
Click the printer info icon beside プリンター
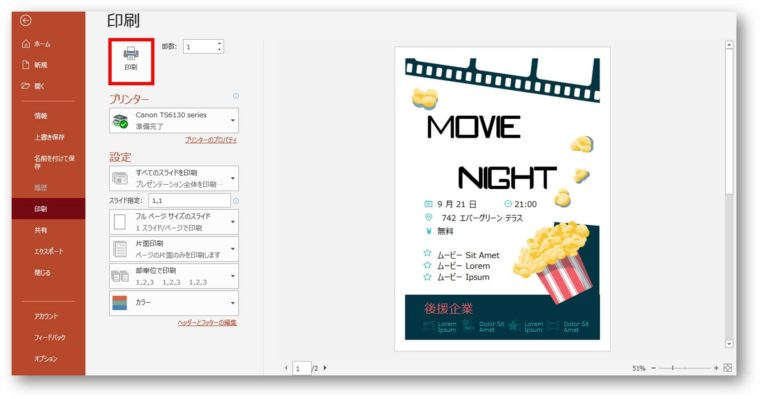[236, 96]
